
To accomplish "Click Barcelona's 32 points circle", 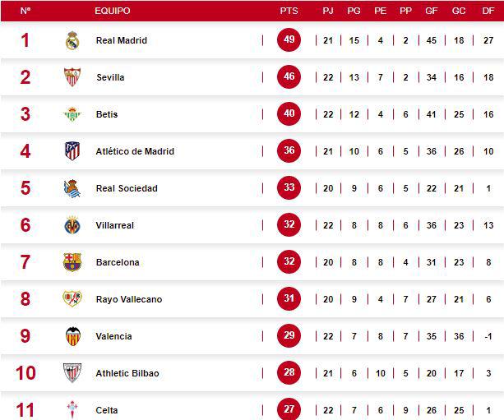I will (x=289, y=262).
